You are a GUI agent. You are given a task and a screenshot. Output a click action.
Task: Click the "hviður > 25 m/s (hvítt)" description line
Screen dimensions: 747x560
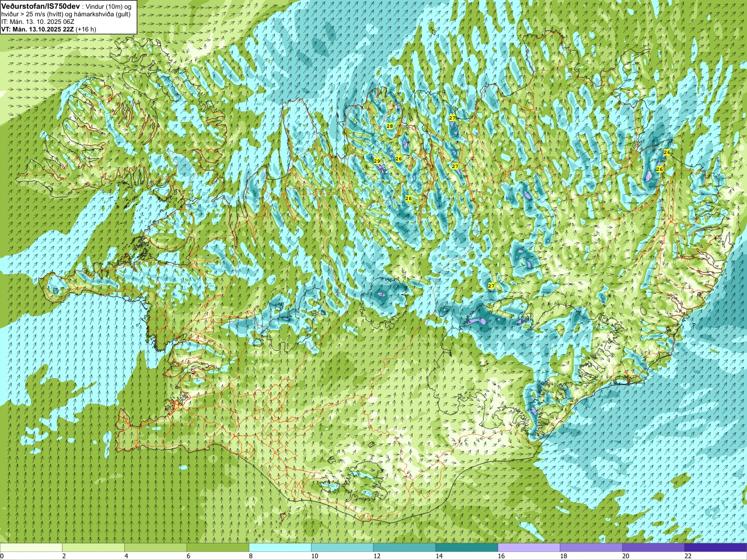click(66, 14)
